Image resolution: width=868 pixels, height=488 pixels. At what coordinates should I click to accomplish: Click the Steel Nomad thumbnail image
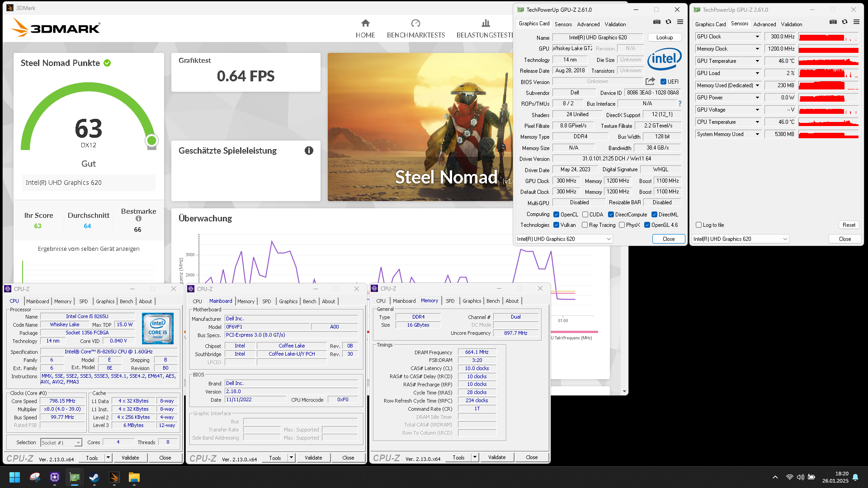pyautogui.click(x=420, y=127)
